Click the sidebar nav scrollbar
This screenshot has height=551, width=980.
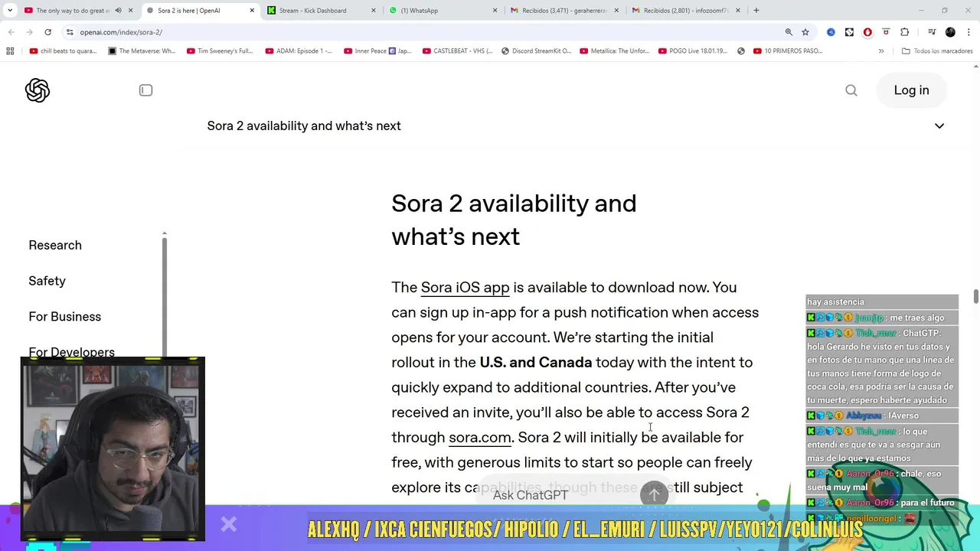pyautogui.click(x=164, y=297)
